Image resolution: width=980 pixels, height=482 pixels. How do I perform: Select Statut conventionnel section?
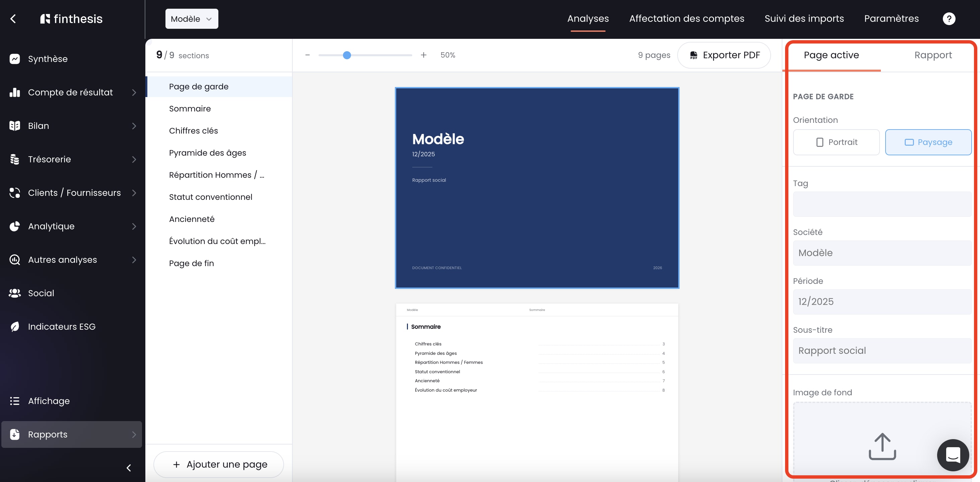pyautogui.click(x=219, y=197)
